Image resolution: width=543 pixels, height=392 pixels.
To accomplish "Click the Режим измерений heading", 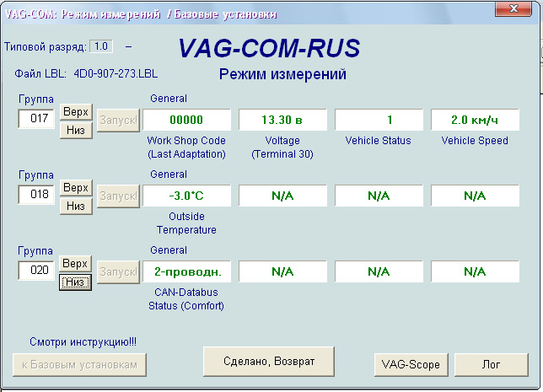I will 282,74.
